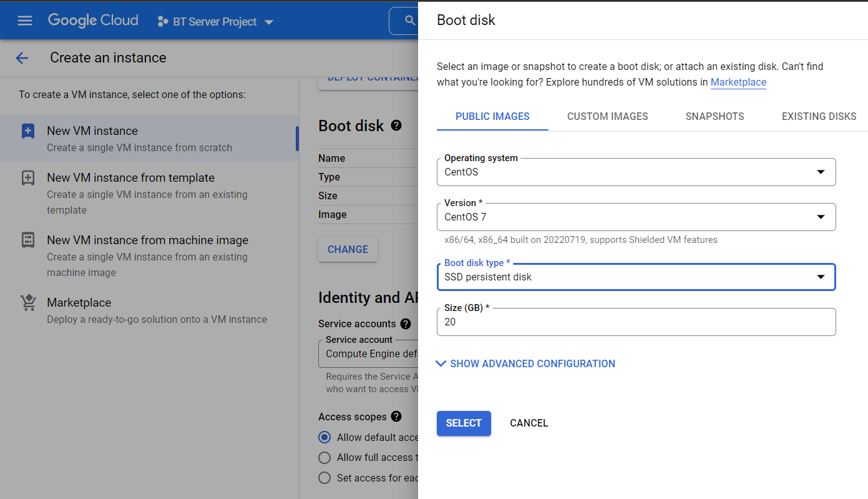Open the Service account dropdown field

(368, 353)
